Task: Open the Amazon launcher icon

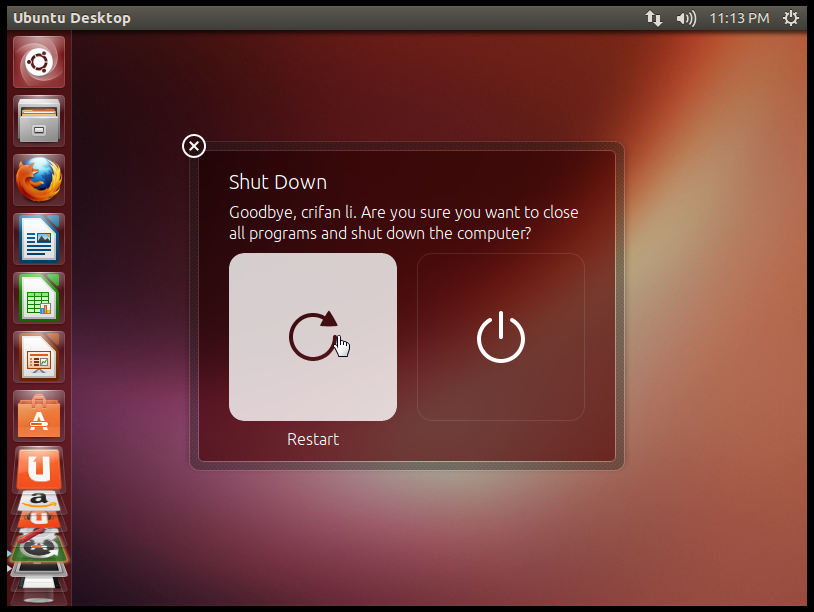Action: [x=39, y=500]
